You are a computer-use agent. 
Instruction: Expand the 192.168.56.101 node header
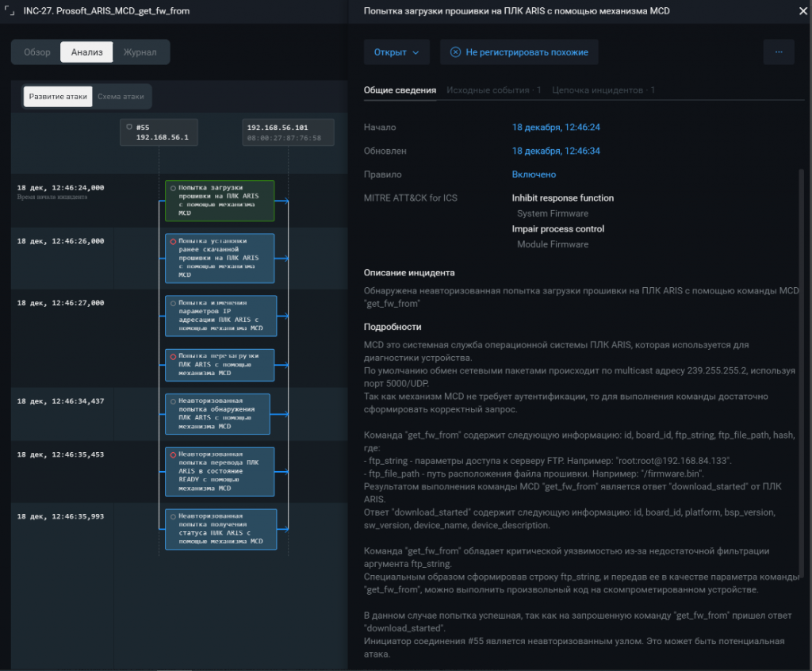(288, 132)
